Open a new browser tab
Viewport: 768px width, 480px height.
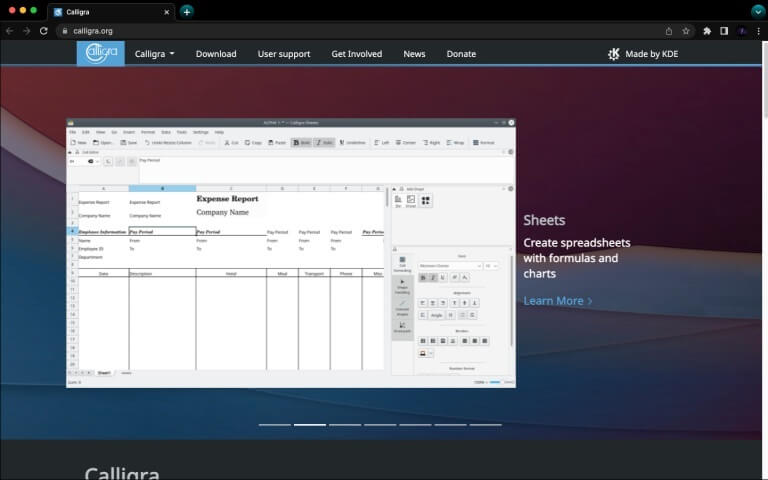click(x=187, y=12)
